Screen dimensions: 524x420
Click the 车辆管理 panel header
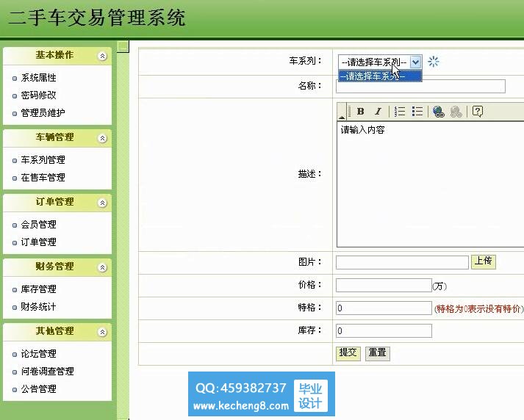(57, 138)
